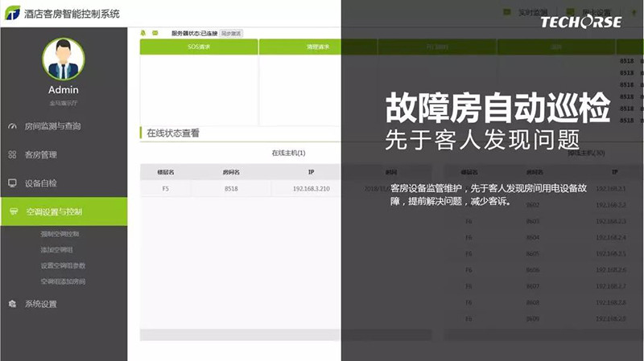Click the gauge icon beside 房间监测与查询
This screenshot has height=361, width=644.
(x=12, y=126)
